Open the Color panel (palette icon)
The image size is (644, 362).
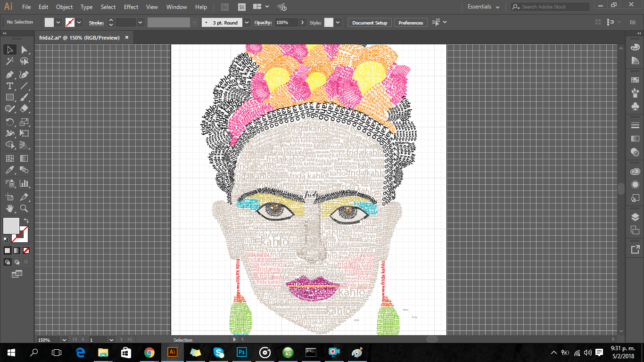coord(635,47)
